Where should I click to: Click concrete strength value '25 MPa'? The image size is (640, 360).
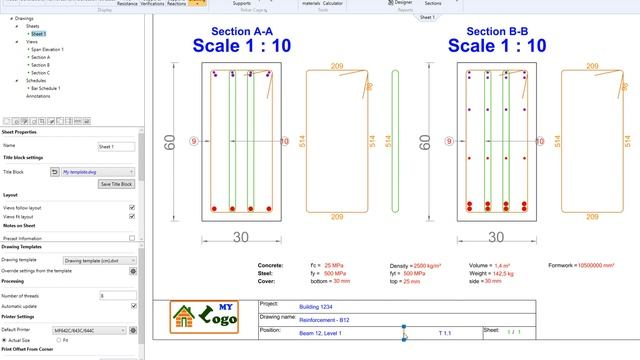(x=334, y=265)
